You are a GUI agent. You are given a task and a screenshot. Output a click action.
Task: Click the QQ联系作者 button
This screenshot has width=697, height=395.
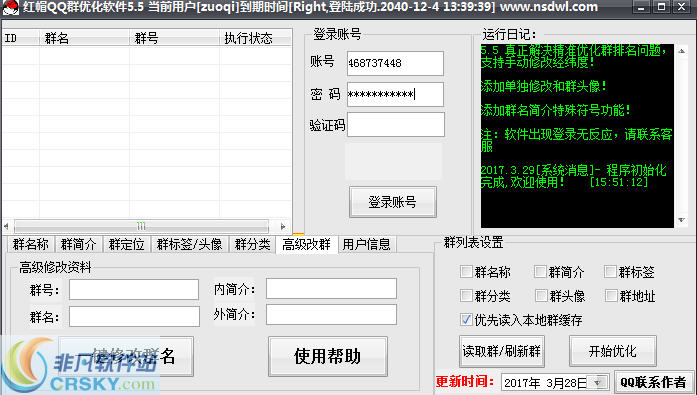653,382
